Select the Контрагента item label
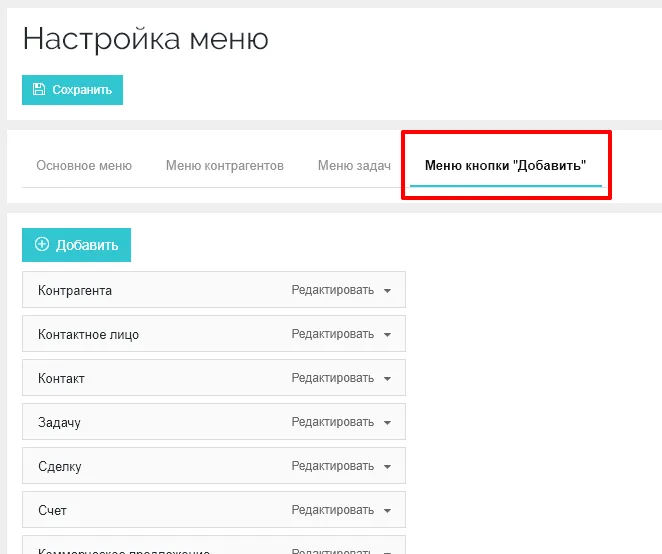The height and width of the screenshot is (554, 662). tap(75, 291)
